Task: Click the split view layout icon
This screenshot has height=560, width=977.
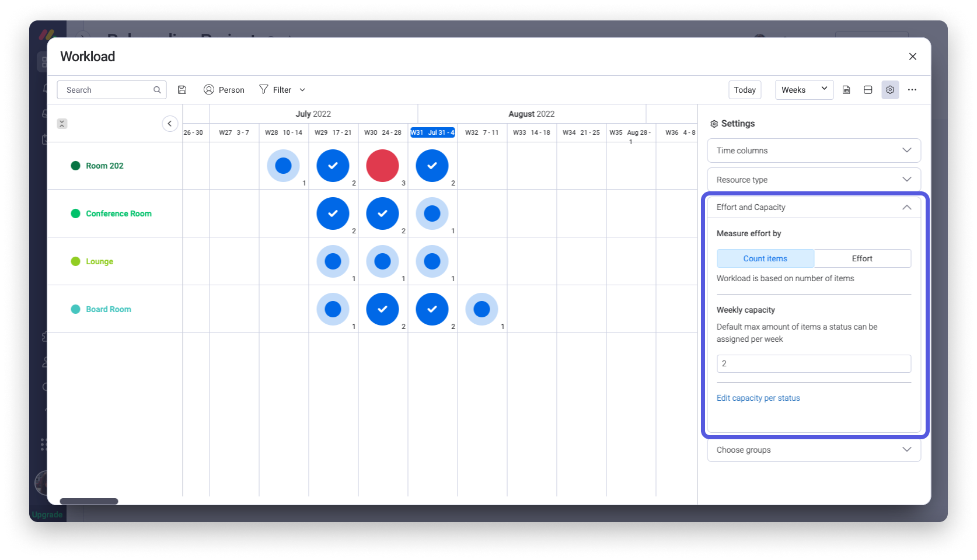Action: coord(868,90)
